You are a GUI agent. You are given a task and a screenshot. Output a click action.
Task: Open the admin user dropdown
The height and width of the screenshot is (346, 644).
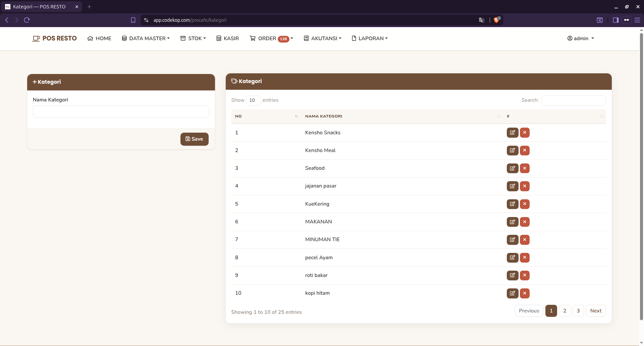click(581, 39)
